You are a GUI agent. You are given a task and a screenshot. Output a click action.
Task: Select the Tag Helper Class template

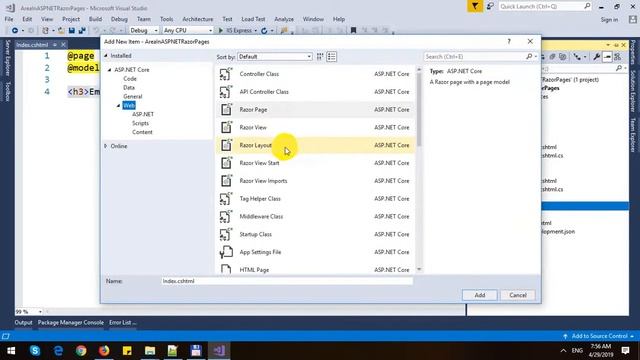point(315,198)
